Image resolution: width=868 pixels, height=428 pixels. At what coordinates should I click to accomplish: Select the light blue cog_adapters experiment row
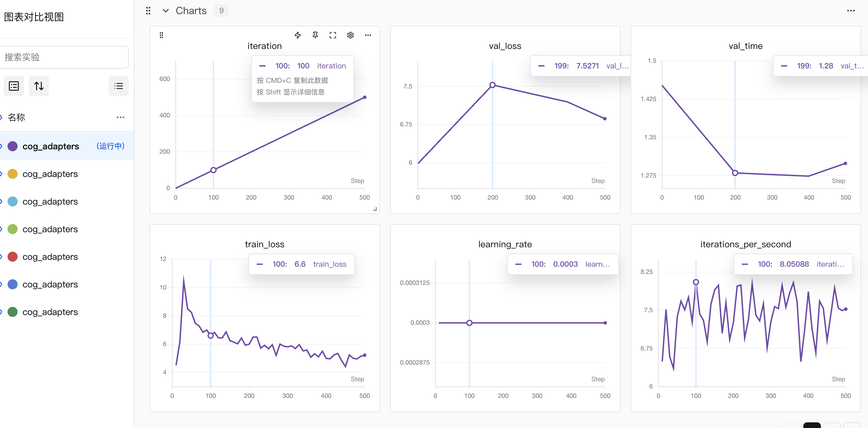click(50, 201)
